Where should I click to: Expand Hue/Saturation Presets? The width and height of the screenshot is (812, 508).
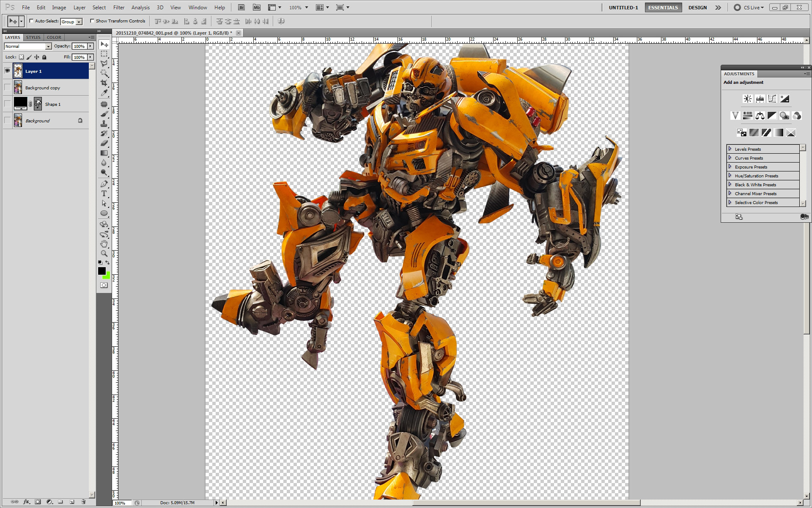[730, 175]
